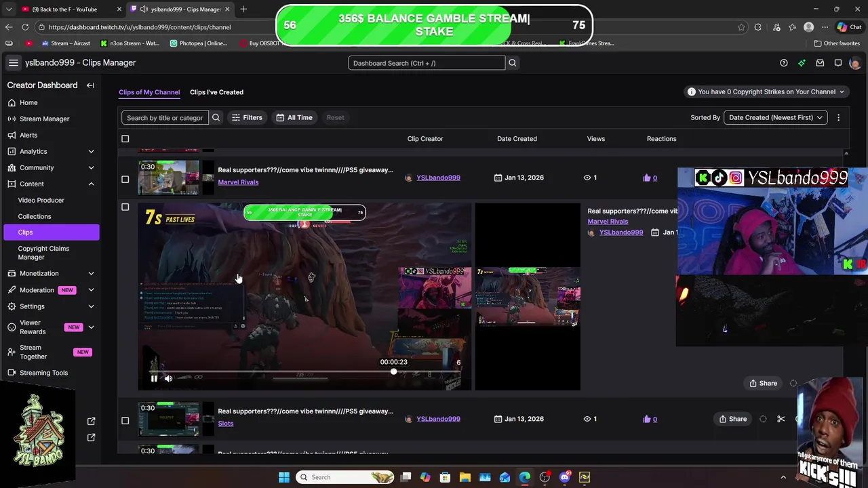The image size is (868, 488).
Task: Switch to Clips of My Channel tab
Action: (149, 92)
